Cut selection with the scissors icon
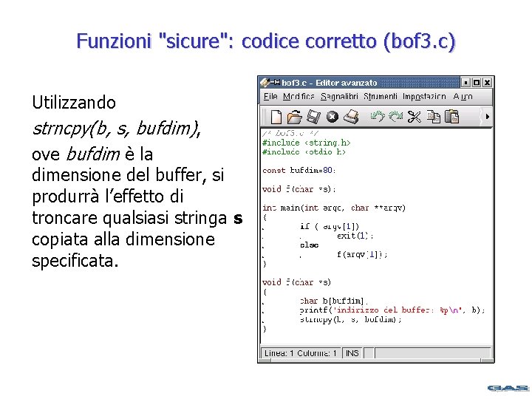 [414, 117]
